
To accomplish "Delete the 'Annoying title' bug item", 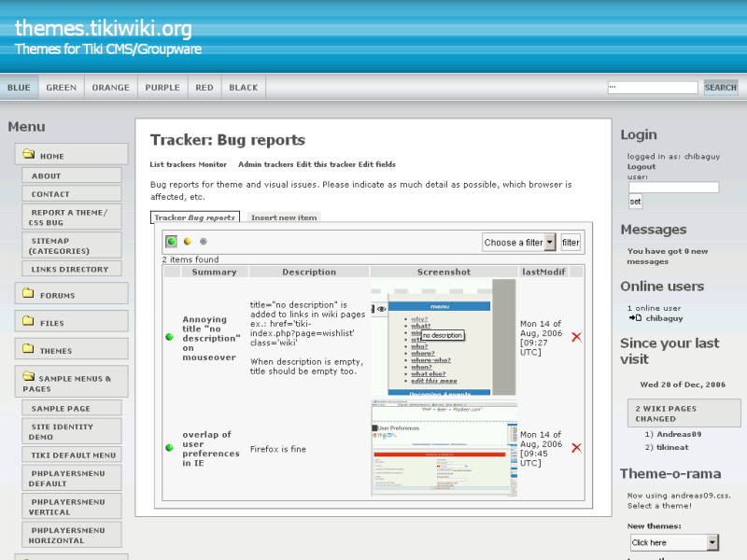I will pyautogui.click(x=576, y=337).
